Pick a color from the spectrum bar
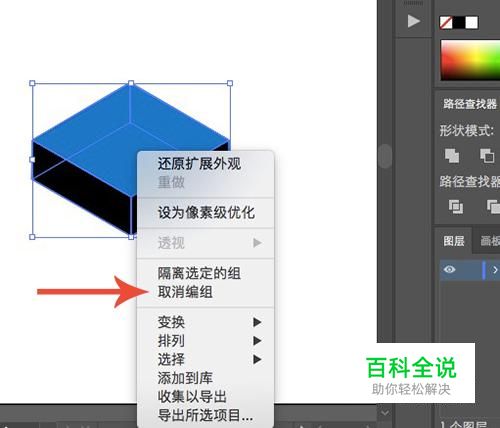This screenshot has height=428, width=500. [470, 60]
